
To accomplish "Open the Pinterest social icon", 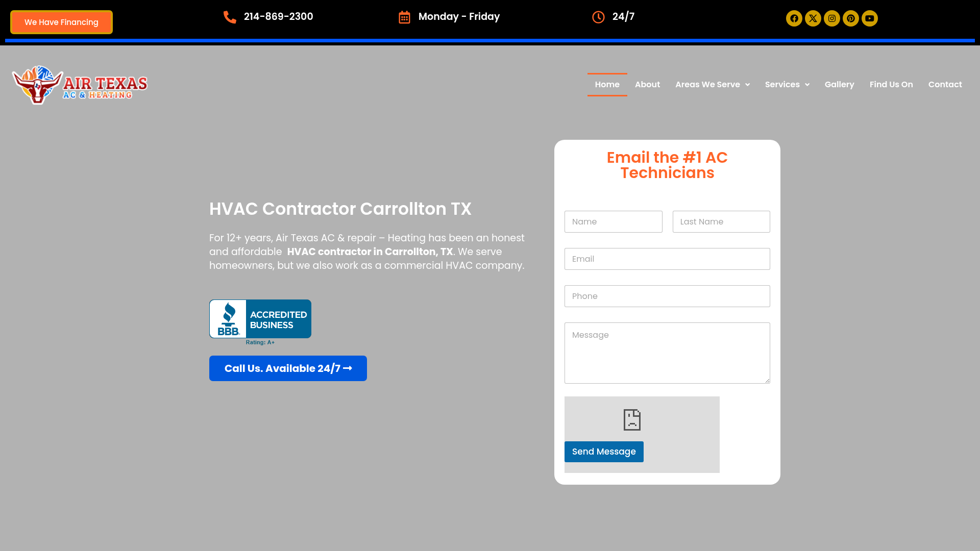I will (x=850, y=18).
